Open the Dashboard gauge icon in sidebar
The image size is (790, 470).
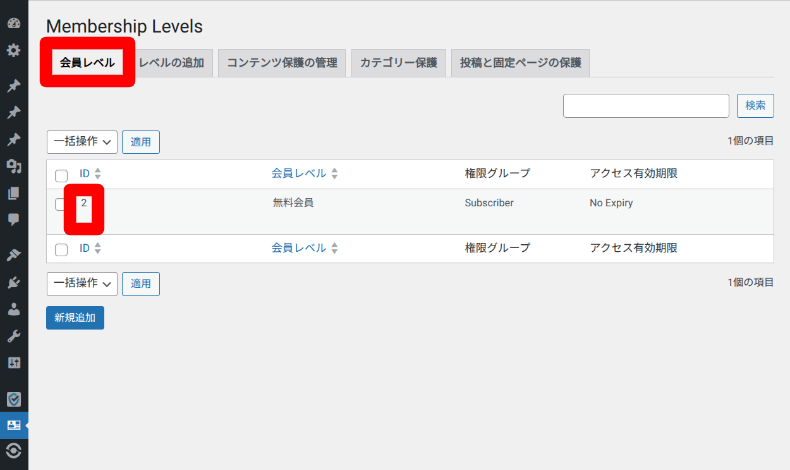click(x=14, y=23)
